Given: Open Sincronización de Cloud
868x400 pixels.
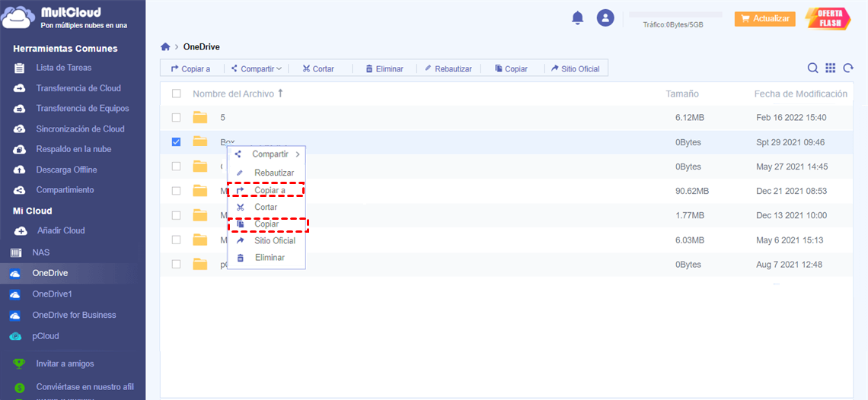Looking at the screenshot, I should [x=80, y=129].
